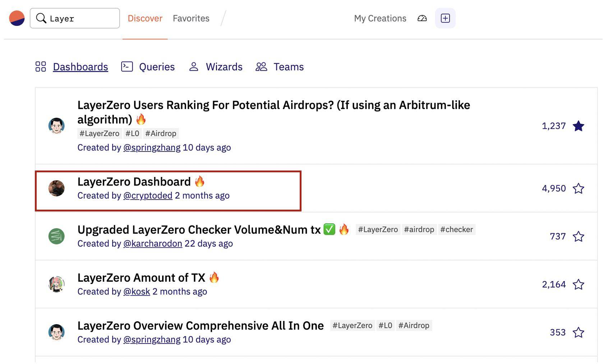This screenshot has height=364, width=603.
Task: Open @springzhang profile on Users Ranking row
Action: click(152, 148)
